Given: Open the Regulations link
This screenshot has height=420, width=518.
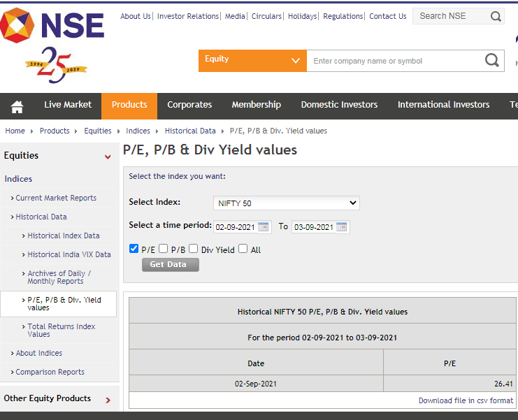Looking at the screenshot, I should pyautogui.click(x=343, y=16).
